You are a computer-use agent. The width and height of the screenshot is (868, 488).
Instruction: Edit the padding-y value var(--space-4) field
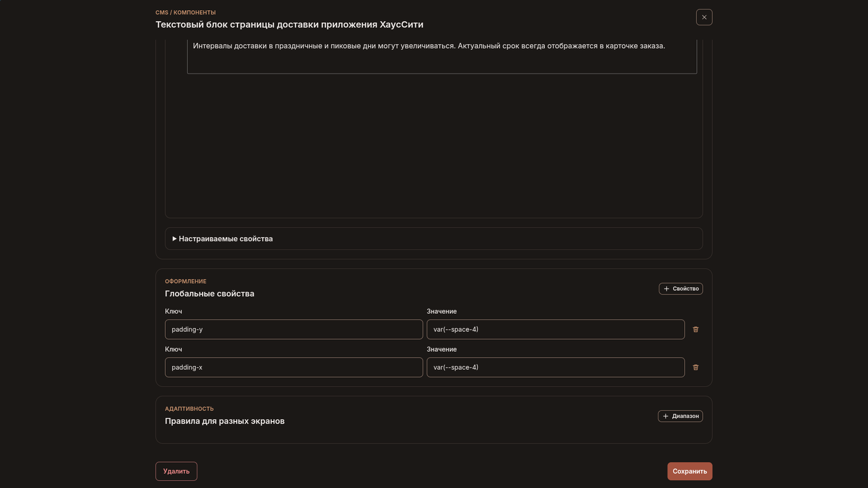coord(556,330)
